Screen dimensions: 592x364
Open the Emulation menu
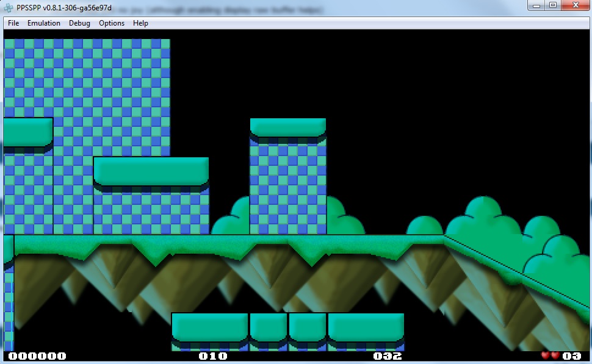pyautogui.click(x=43, y=23)
